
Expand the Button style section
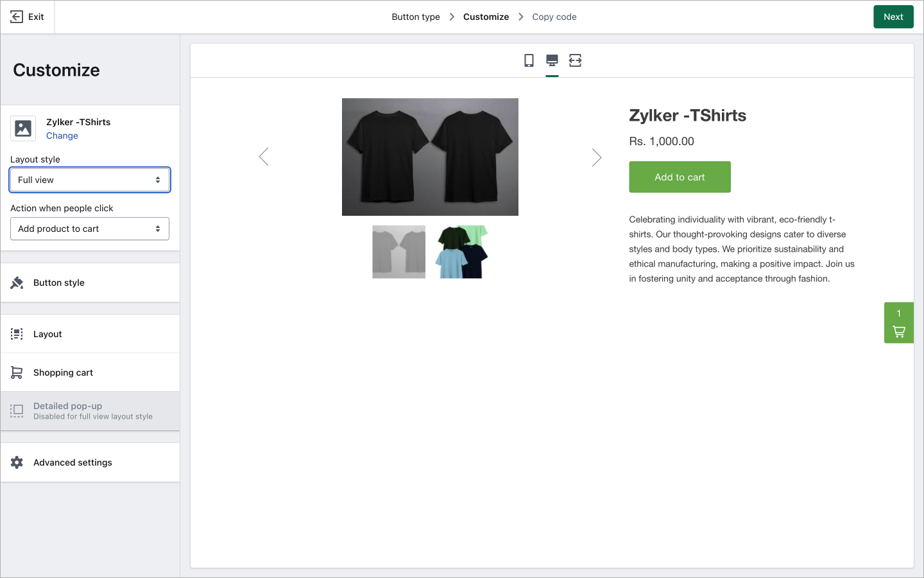(x=90, y=283)
